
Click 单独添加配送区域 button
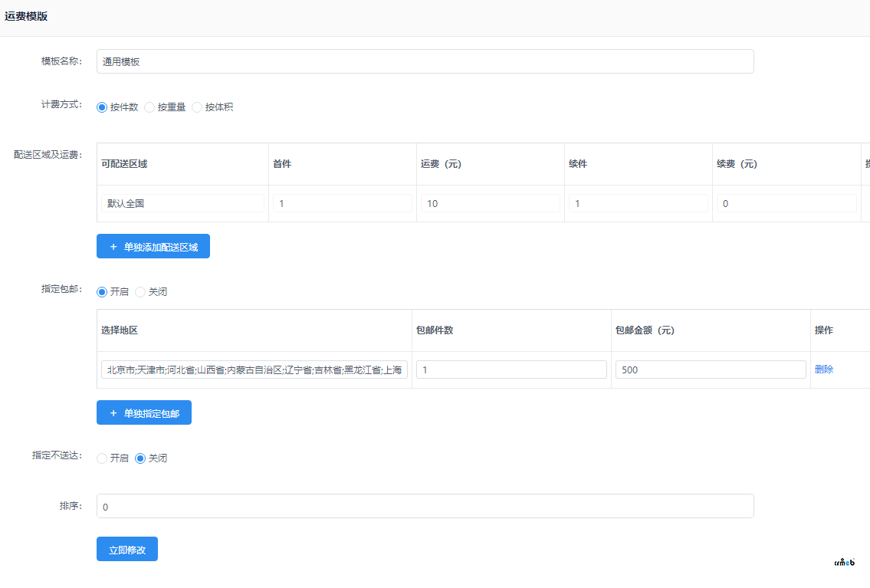point(153,246)
